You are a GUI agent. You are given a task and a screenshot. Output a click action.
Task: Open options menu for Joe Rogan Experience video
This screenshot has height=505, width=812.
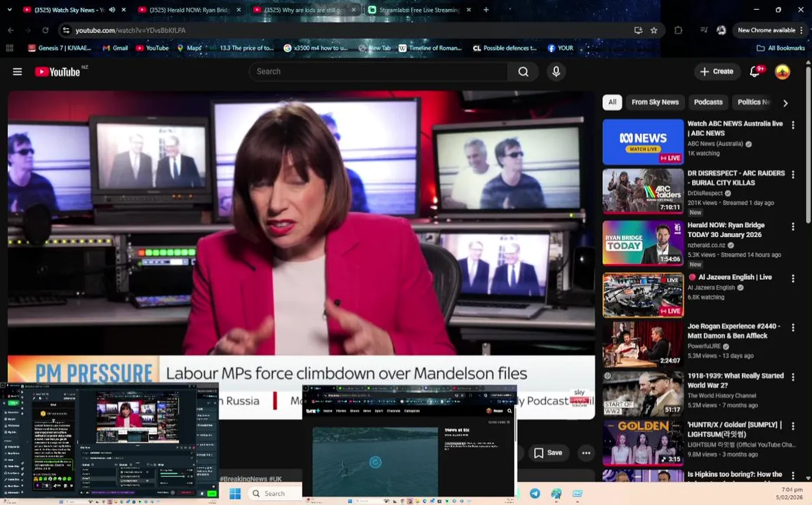pos(793,328)
